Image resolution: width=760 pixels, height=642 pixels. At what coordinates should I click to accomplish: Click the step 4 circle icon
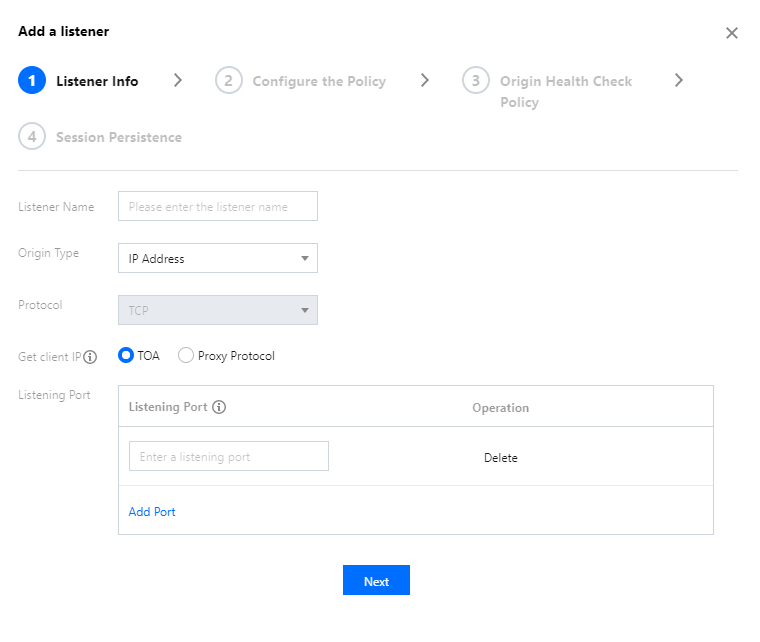(32, 137)
